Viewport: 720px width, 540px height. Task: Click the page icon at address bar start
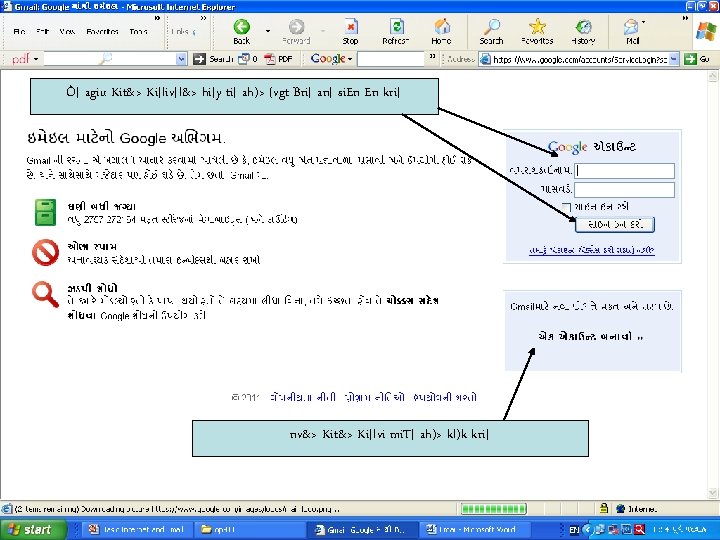click(x=485, y=59)
